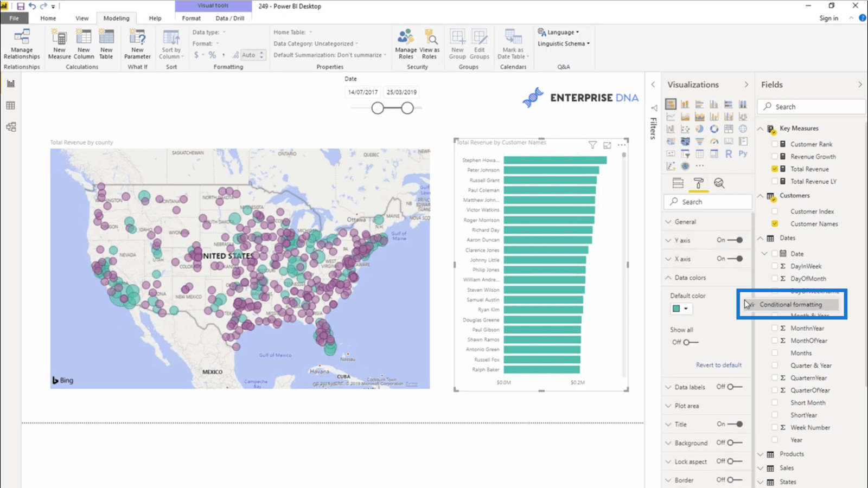Open the Default color swatch picker
The height and width of the screenshot is (488, 868).
[x=680, y=309]
